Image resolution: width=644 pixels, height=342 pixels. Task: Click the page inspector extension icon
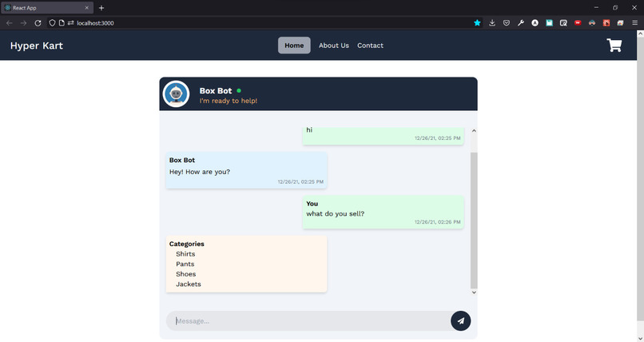pyautogui.click(x=563, y=23)
